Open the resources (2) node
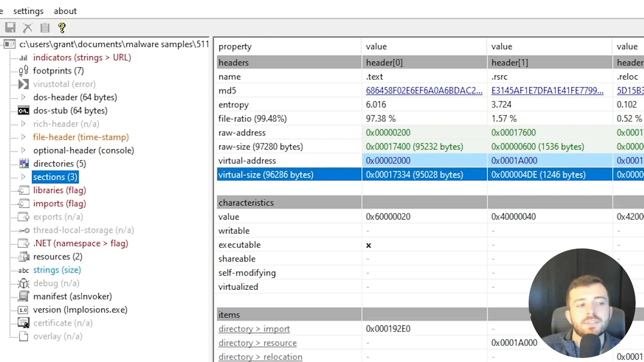The height and width of the screenshot is (362, 644). 57,257
